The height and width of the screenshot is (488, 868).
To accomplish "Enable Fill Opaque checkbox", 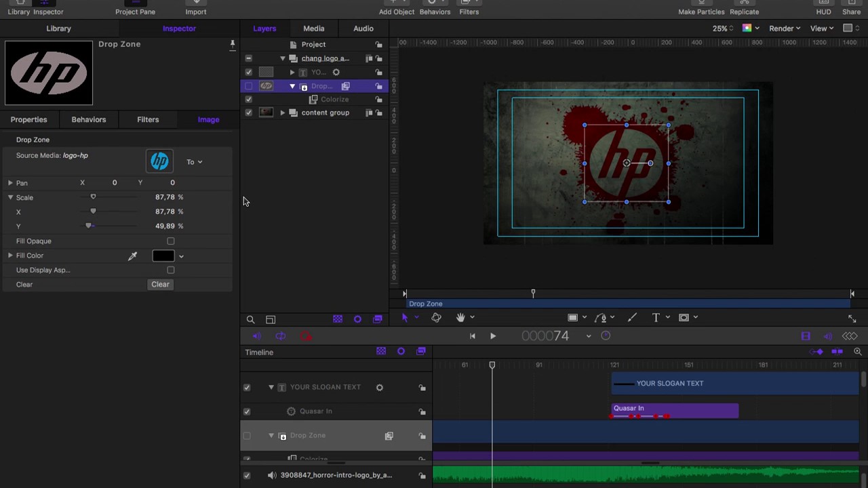I will coord(171,241).
